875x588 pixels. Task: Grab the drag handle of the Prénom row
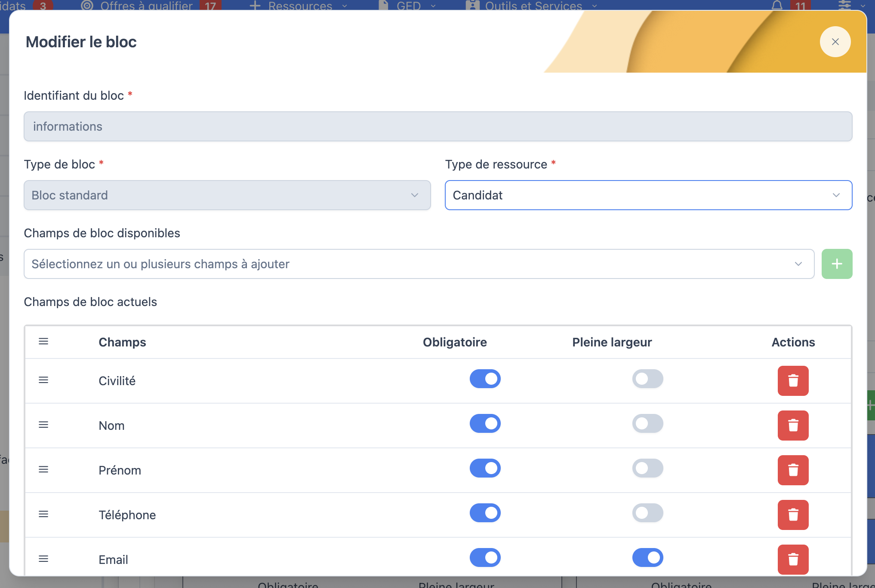coord(43,469)
